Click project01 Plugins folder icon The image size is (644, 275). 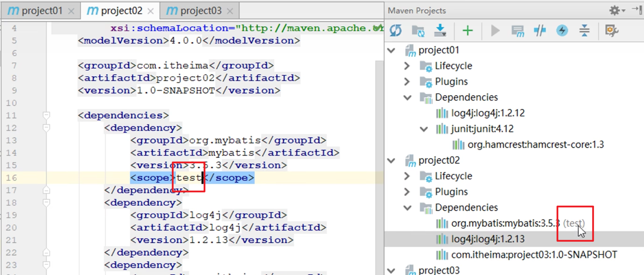pos(426,82)
